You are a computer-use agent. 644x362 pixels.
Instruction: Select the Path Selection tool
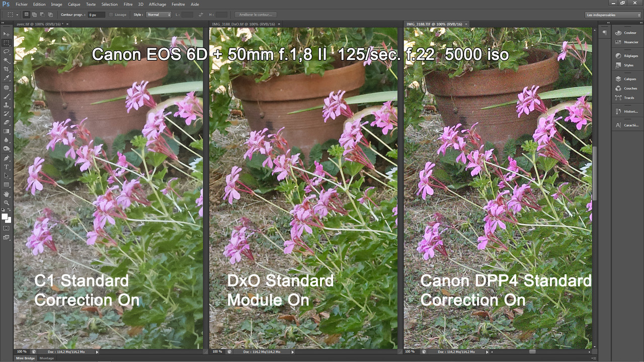7,175
